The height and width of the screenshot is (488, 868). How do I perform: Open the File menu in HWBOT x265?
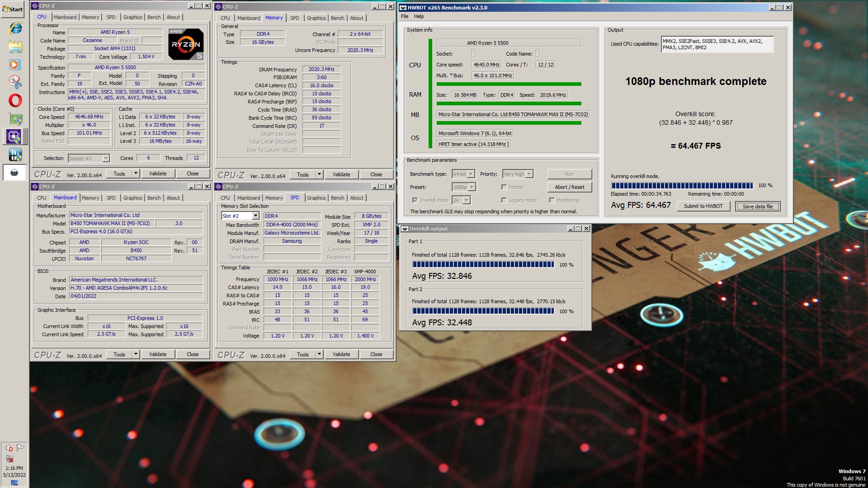pyautogui.click(x=405, y=16)
